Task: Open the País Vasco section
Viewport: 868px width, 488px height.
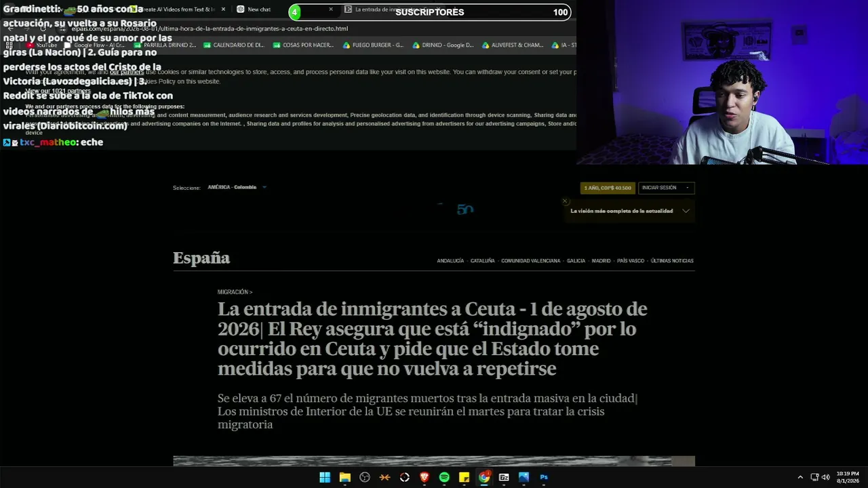Action: click(x=631, y=261)
